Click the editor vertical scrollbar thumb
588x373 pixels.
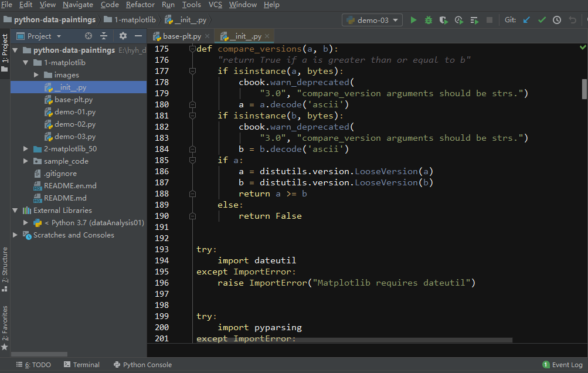click(584, 89)
